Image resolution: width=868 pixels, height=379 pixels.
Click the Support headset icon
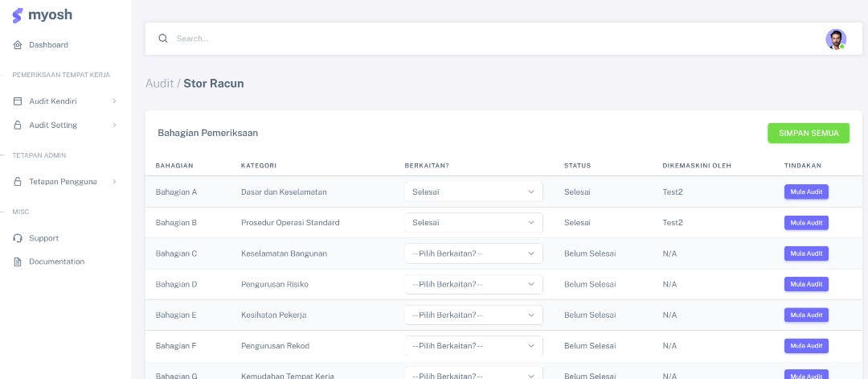click(x=18, y=238)
